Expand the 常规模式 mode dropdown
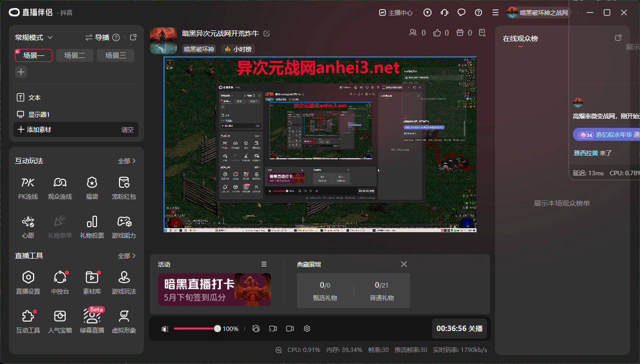Image resolution: width=640 pixels, height=364 pixels. [34, 37]
